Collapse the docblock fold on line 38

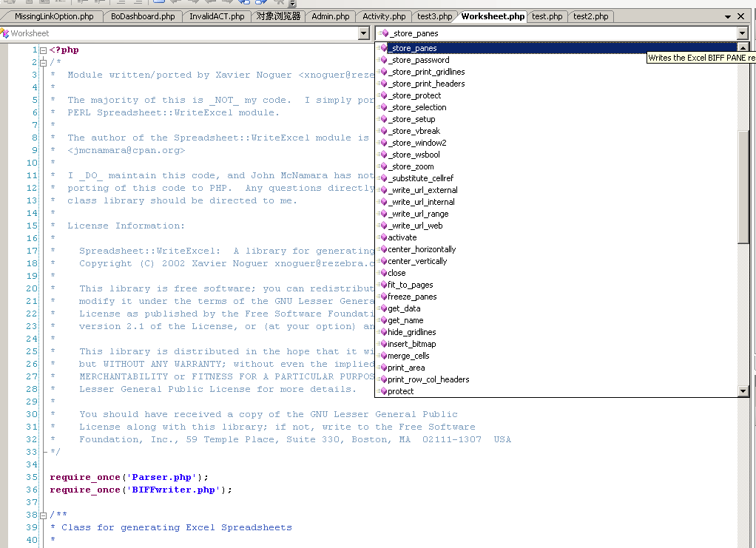pos(43,515)
